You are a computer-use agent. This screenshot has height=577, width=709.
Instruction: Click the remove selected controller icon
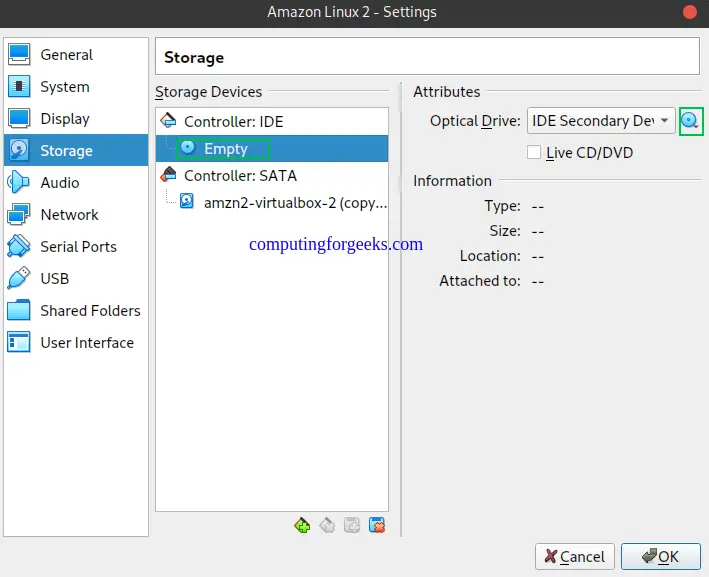[x=327, y=525]
